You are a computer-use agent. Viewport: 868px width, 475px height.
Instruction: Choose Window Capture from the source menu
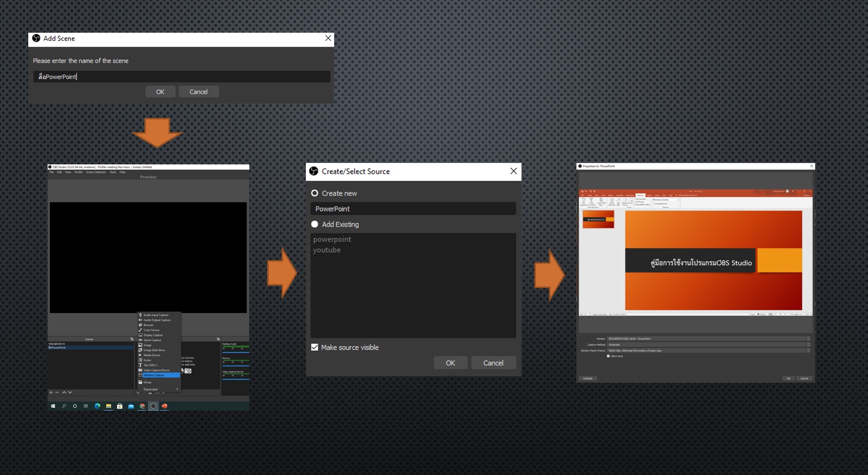[160, 375]
